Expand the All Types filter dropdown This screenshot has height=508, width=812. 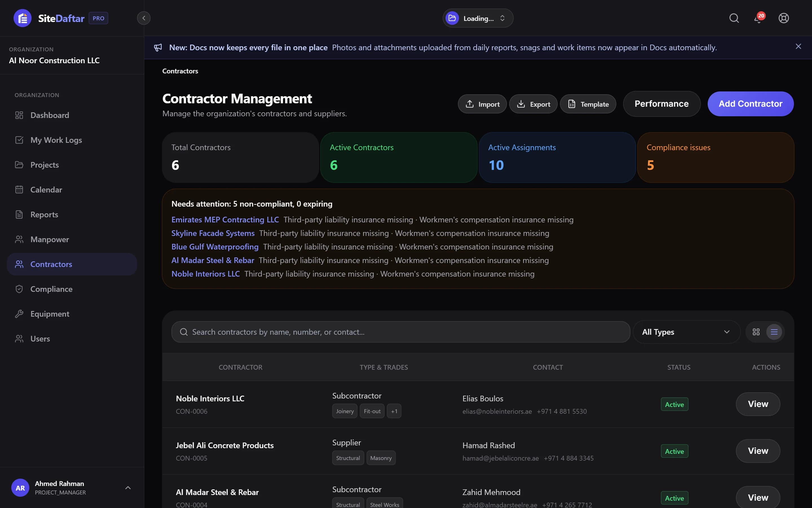(x=686, y=332)
